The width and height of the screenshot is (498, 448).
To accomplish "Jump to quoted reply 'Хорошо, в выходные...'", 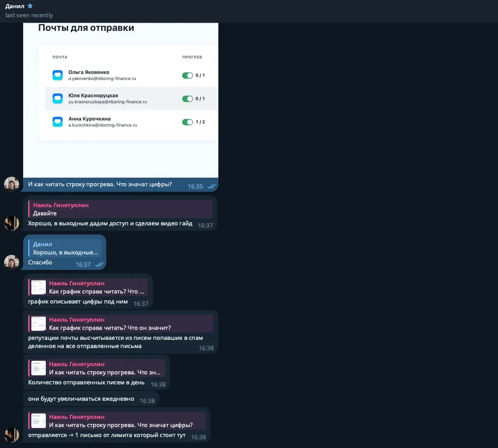I will [x=65, y=248].
